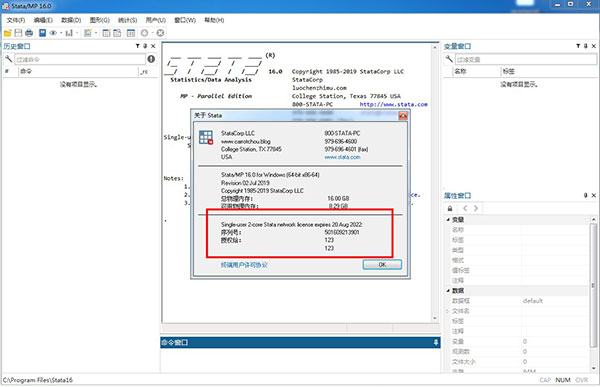Image resolution: width=600 pixels, height=387 pixels.
Task: Open the Data Editor (edit) icon
Action: click(106, 33)
